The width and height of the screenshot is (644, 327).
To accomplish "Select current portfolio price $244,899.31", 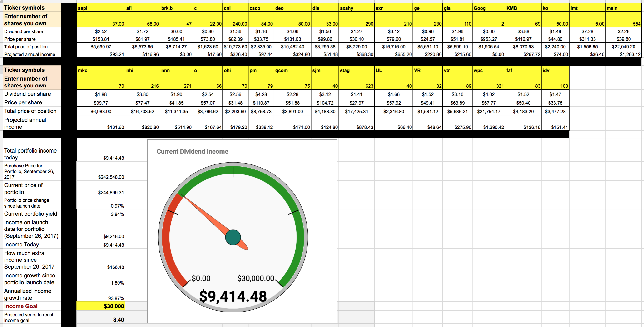I will pyautogui.click(x=100, y=188).
